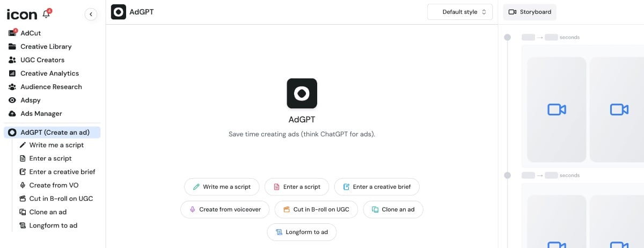Switch to the Storyboard tab
This screenshot has width=644, height=248.
tap(530, 12)
